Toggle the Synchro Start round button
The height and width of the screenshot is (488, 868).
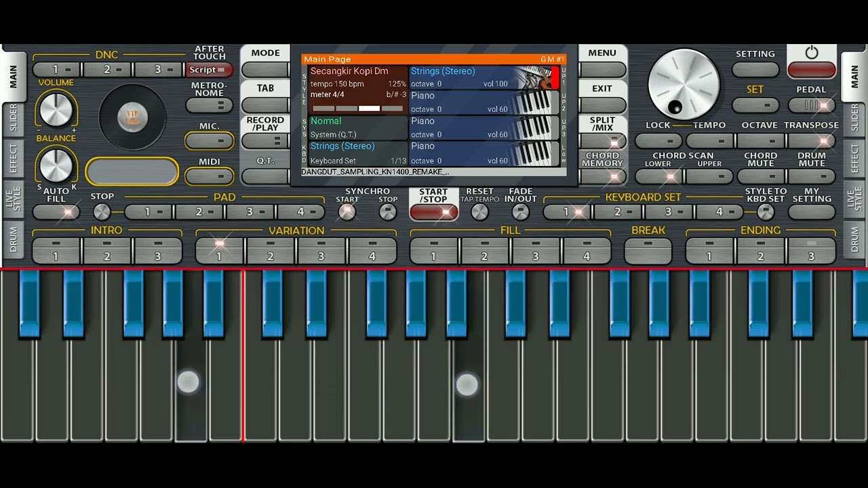tap(347, 211)
